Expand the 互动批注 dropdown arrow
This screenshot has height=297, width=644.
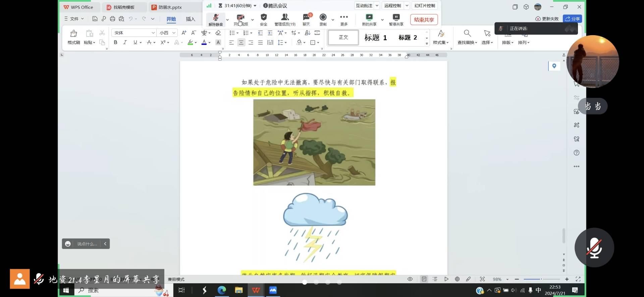pyautogui.click(x=377, y=6)
